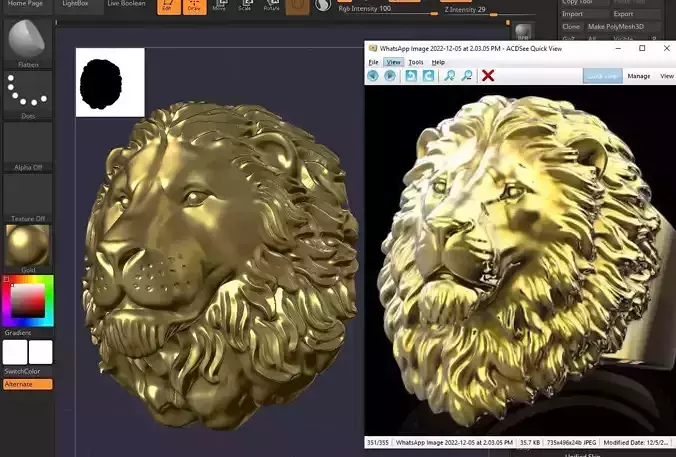The image size is (676, 457).
Task: Open Help menu in ACDSee
Action: pos(438,63)
